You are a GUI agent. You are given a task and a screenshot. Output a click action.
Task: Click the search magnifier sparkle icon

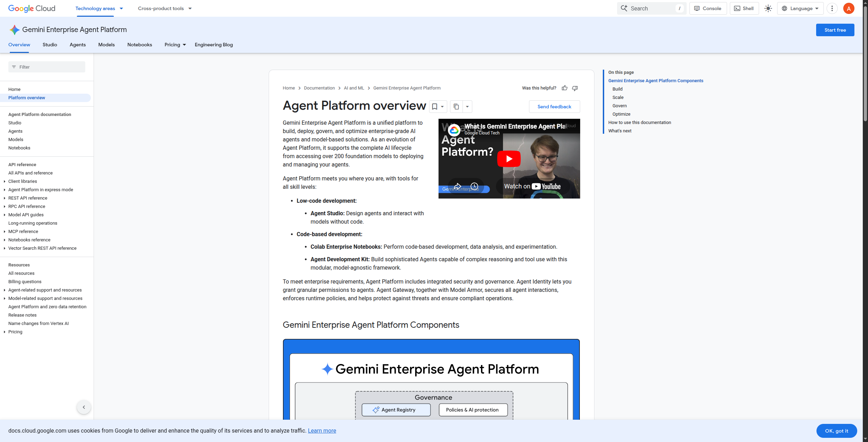click(x=624, y=8)
